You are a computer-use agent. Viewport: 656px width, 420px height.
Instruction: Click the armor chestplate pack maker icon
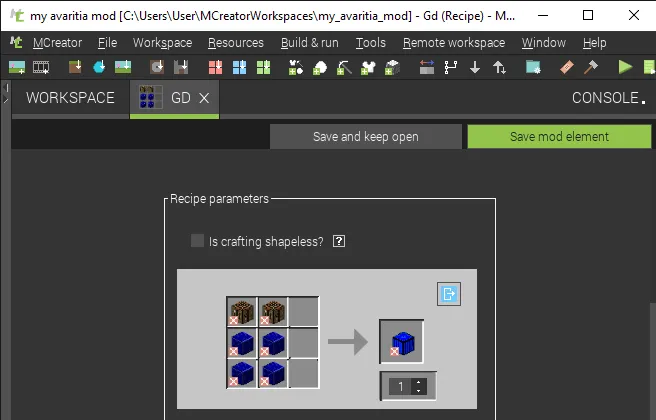tap(368, 67)
